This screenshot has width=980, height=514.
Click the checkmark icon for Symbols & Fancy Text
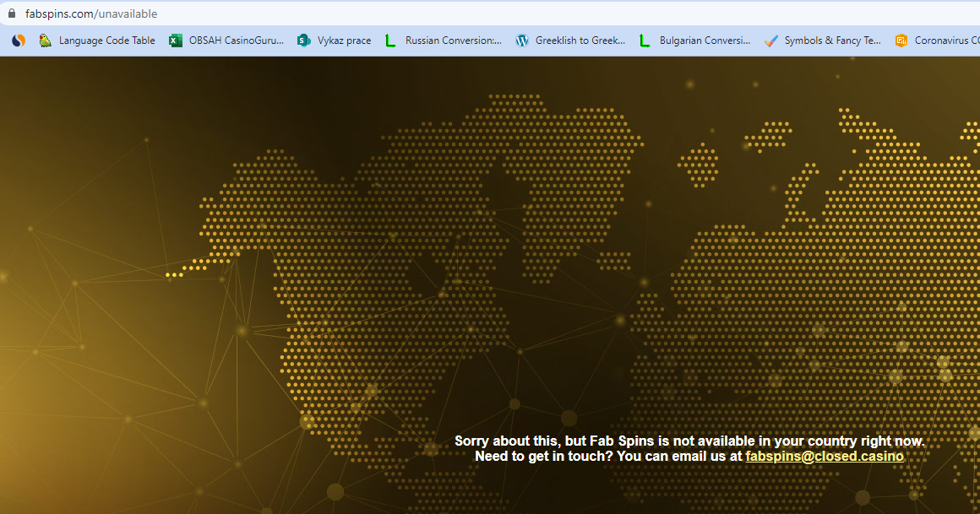[770, 41]
